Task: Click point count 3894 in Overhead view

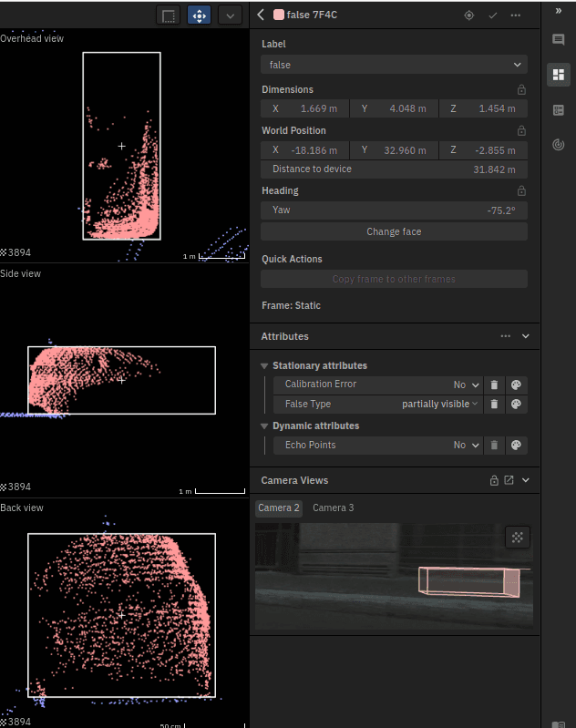Action: [15, 252]
